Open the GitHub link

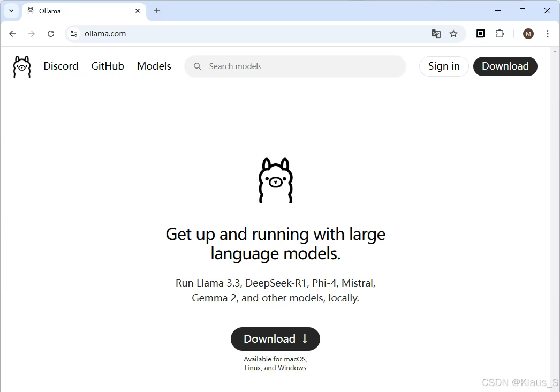(108, 66)
